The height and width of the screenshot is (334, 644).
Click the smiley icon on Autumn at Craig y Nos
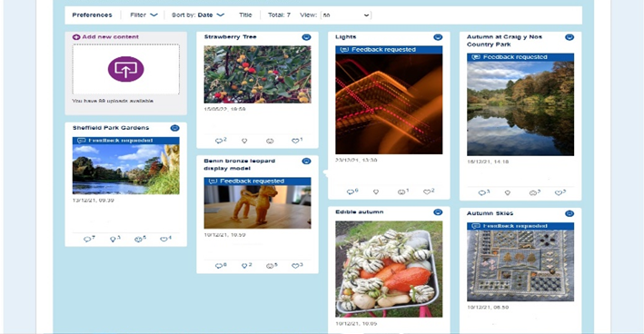533,192
